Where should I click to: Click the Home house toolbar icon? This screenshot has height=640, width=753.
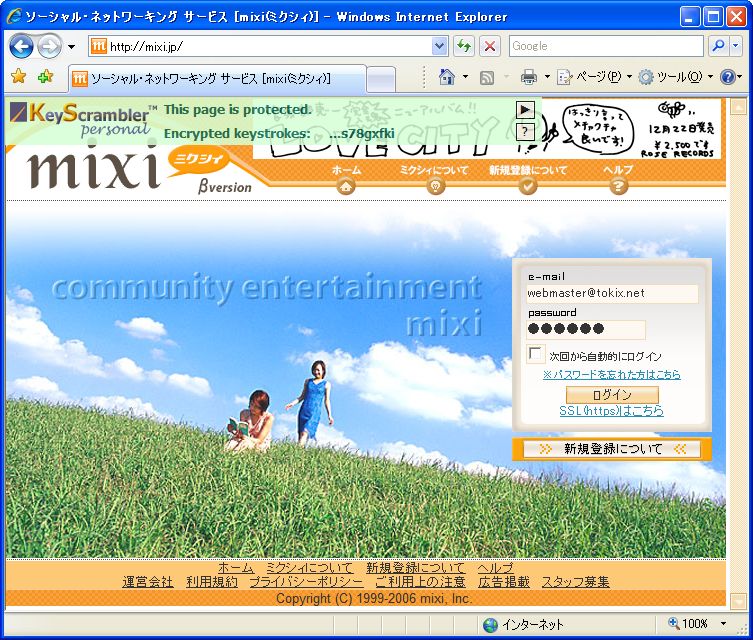[447, 77]
